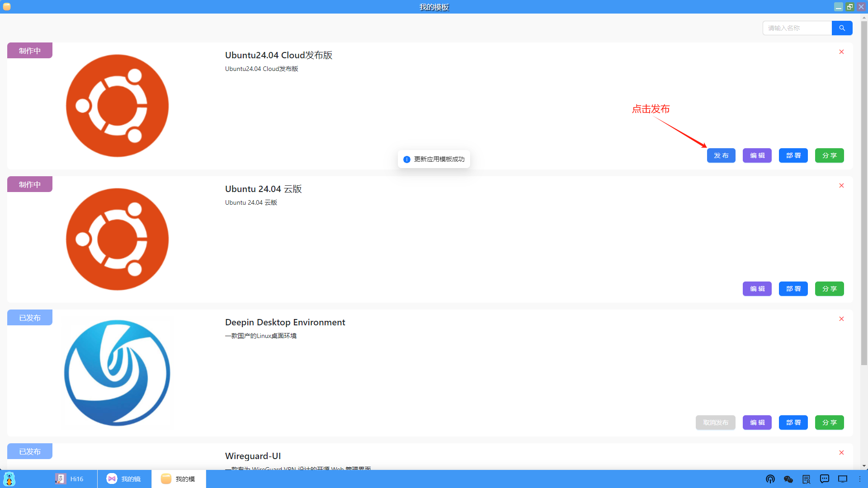The image size is (868, 488).
Task: Focus the template name search field
Action: point(797,28)
